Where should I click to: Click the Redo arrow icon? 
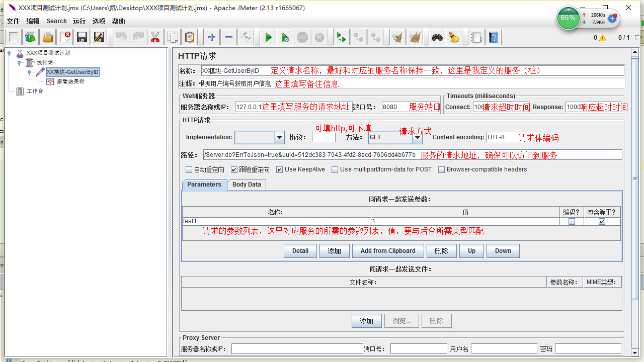click(138, 37)
